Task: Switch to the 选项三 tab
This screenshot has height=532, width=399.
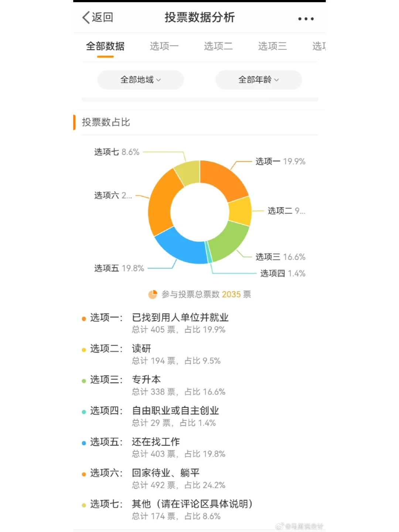Action: coord(272,46)
